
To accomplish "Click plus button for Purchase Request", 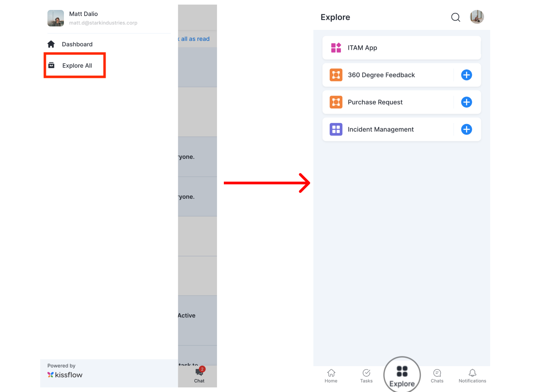I will click(x=466, y=102).
